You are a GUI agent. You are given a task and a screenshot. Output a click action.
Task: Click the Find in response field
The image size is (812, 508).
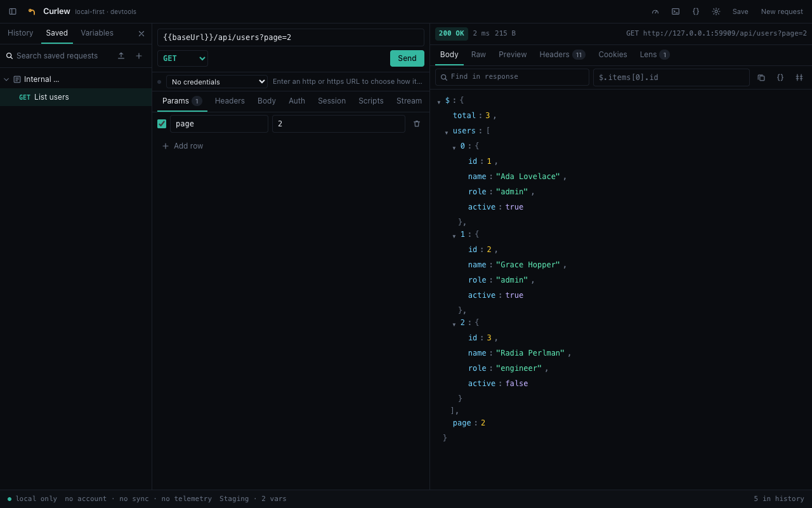pos(512,77)
